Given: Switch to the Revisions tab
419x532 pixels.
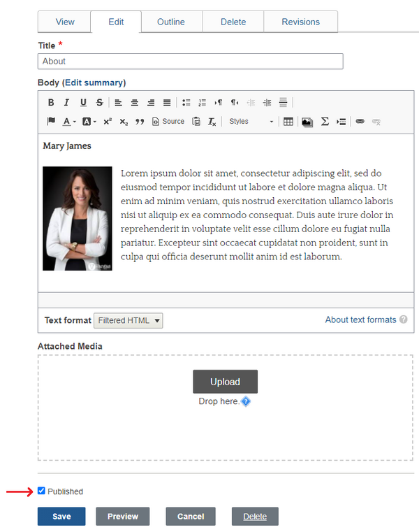Looking at the screenshot, I should coord(300,22).
